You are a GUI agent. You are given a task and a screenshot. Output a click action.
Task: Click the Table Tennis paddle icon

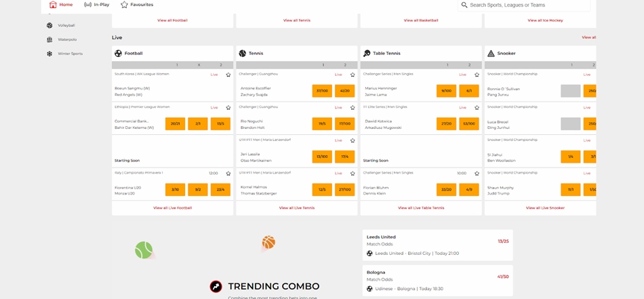367,54
